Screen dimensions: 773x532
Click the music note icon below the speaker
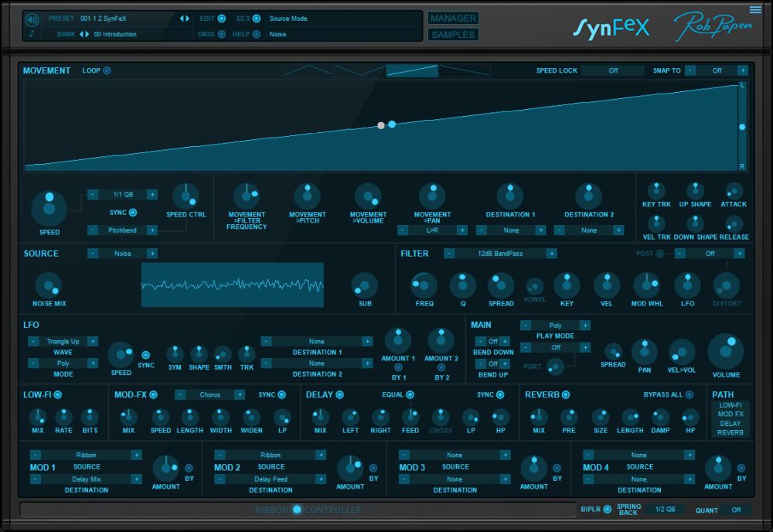pos(31,34)
